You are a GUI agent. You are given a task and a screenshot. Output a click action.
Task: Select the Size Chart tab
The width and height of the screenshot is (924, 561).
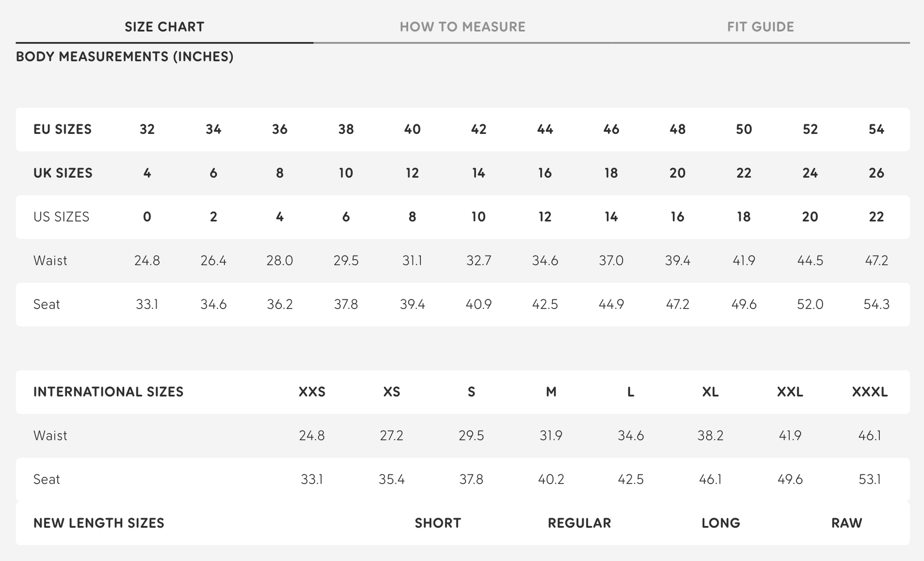pyautogui.click(x=164, y=27)
